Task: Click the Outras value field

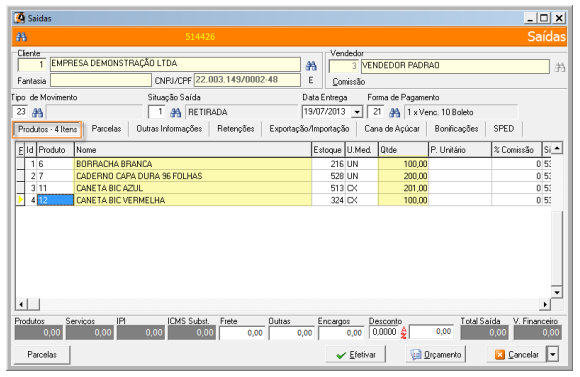Action: 291,333
